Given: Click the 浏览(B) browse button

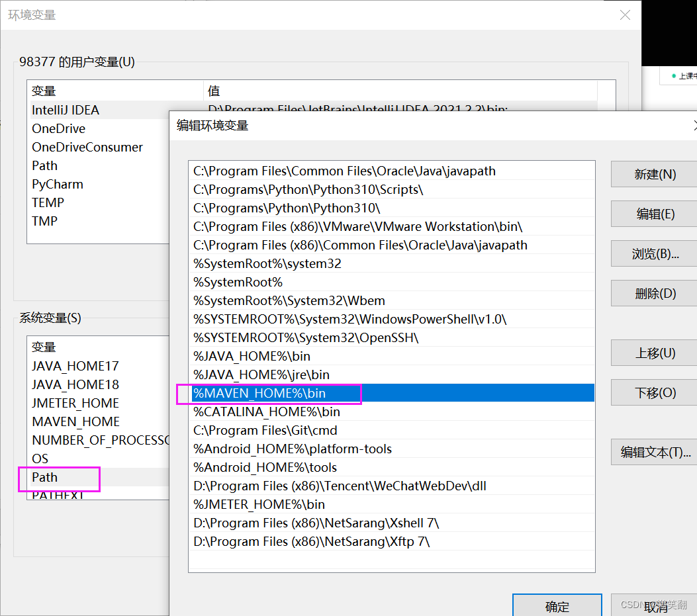Looking at the screenshot, I should 653,253.
